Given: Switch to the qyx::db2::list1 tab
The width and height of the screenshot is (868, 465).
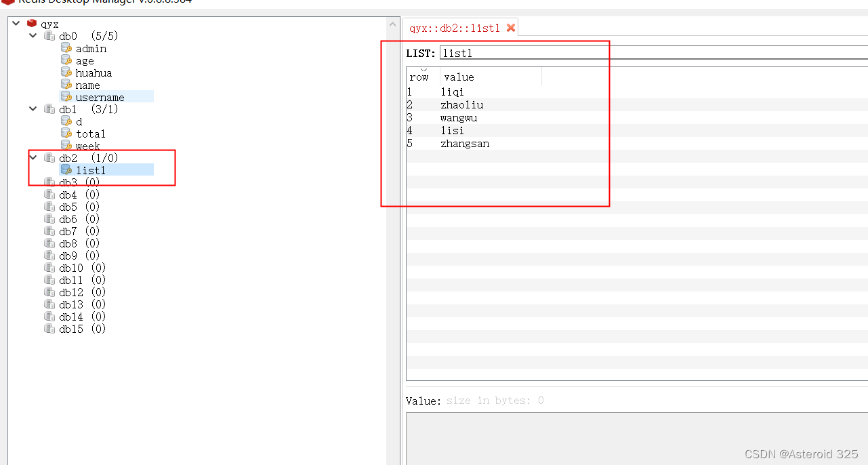Looking at the screenshot, I should pos(455,28).
